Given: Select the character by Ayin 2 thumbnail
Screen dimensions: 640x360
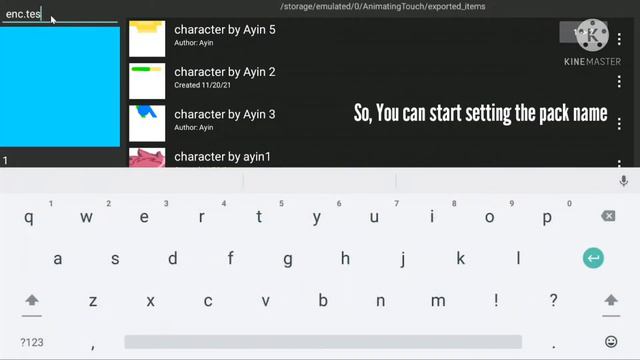Looking at the screenshot, I should coord(147,81).
